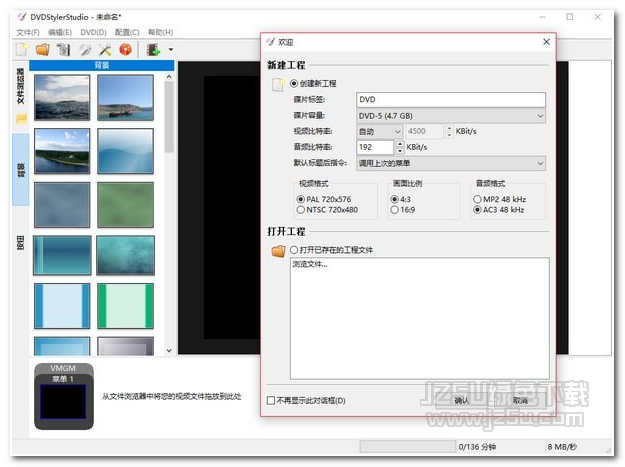Open default post command dropdown
This screenshot has height=467, width=625.
click(x=451, y=163)
